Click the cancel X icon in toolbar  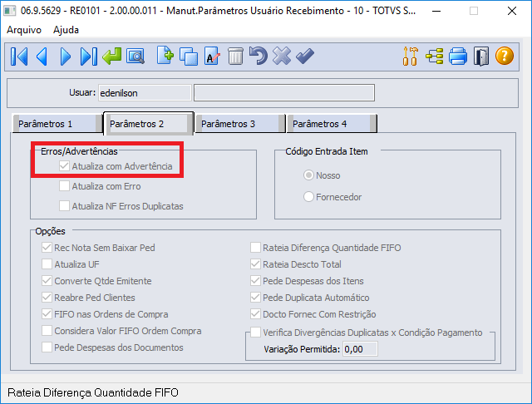tap(282, 56)
